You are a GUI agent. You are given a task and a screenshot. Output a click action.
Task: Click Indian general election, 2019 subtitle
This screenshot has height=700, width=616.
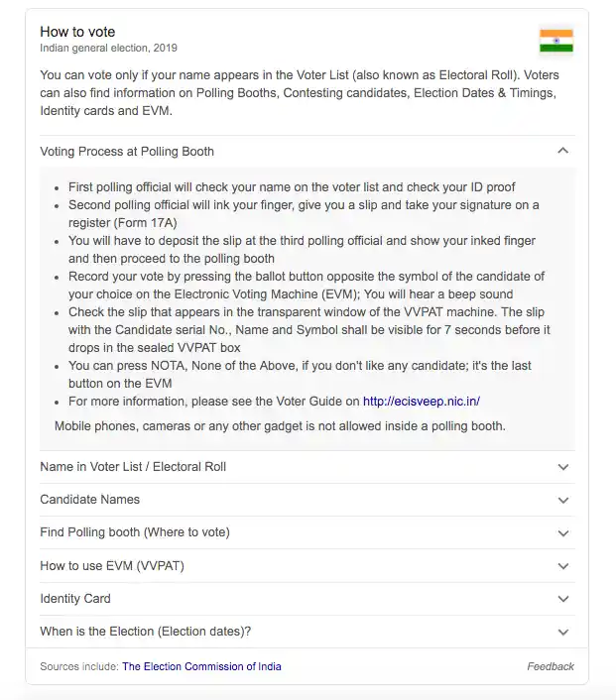(x=108, y=48)
